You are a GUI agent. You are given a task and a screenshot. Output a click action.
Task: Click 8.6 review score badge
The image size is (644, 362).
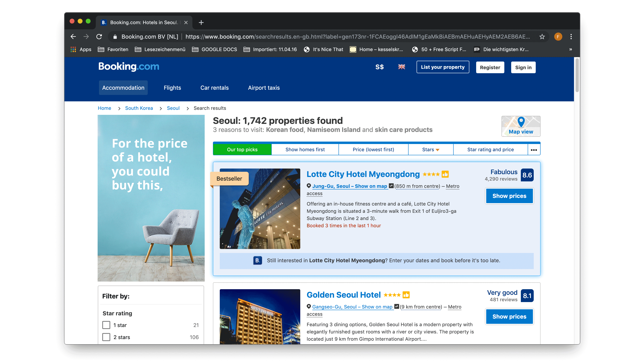coord(527,175)
